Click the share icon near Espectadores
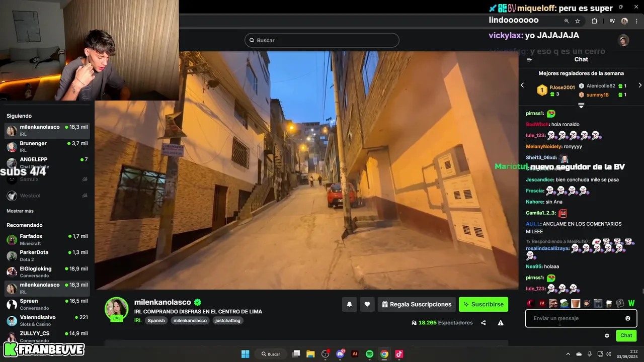 [x=483, y=323]
